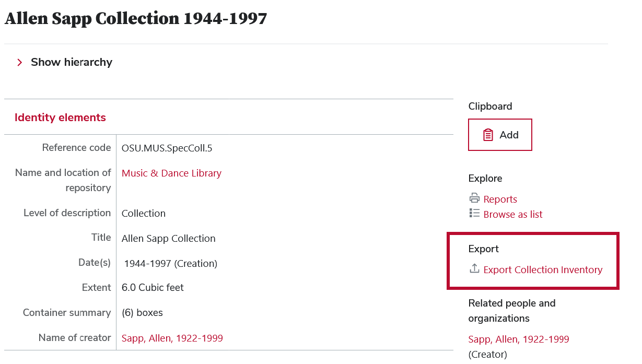This screenshot has width=642, height=364.
Task: Click the Clipboard section label
Action: click(x=490, y=106)
